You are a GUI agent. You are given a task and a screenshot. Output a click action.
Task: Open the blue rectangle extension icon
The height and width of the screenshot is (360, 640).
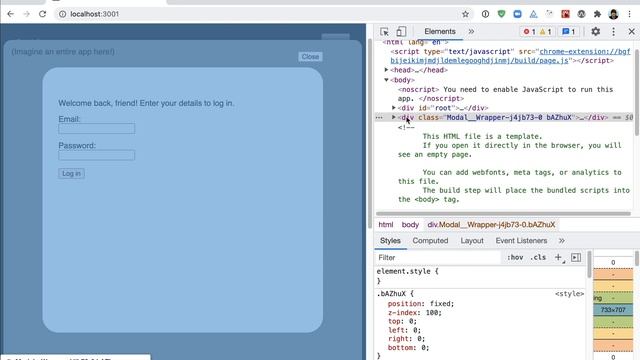coord(517,14)
